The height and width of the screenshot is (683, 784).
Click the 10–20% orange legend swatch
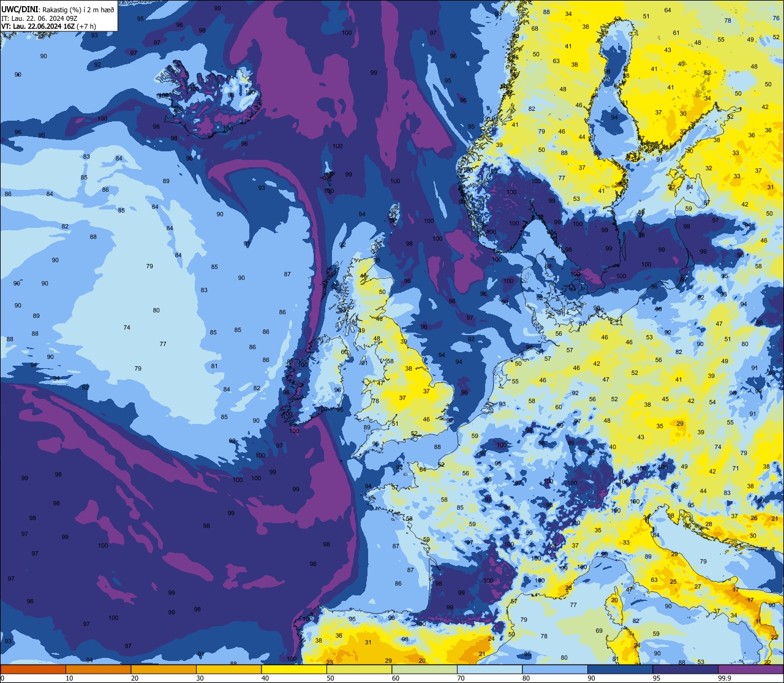pos(98,669)
